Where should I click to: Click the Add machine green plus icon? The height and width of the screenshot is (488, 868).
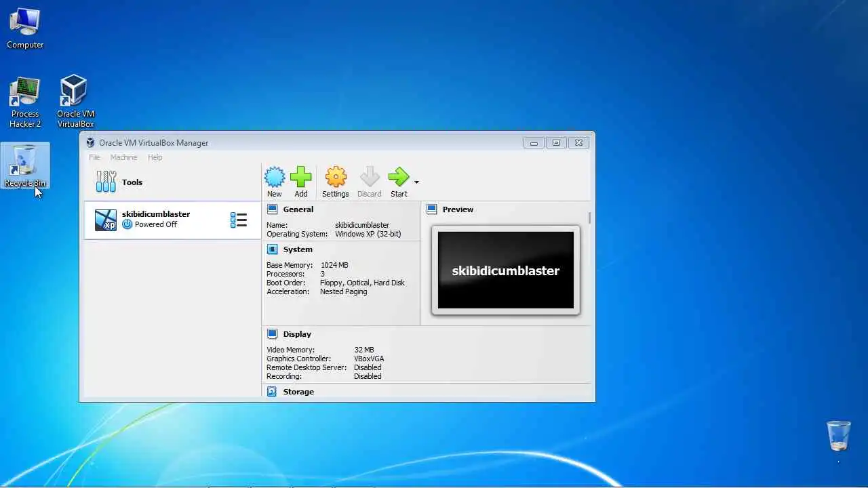point(301,178)
